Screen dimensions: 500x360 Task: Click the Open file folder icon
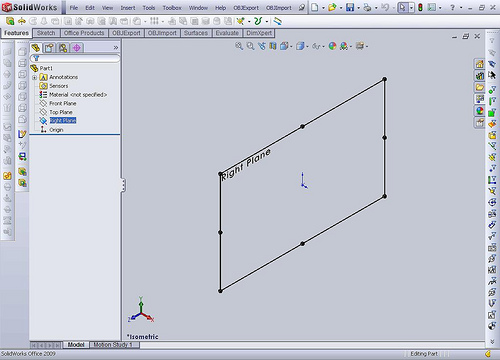332,7
